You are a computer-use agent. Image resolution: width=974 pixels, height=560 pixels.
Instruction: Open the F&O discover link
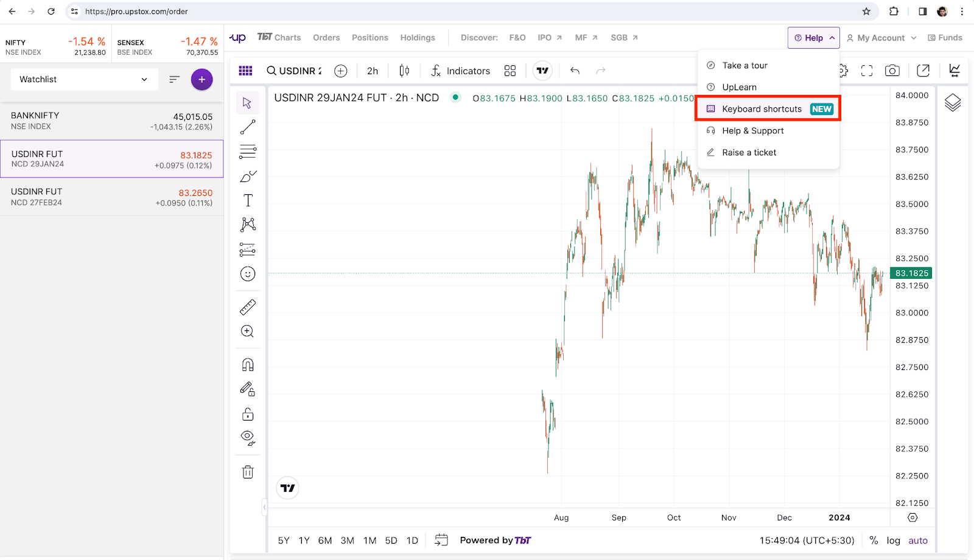tap(517, 38)
